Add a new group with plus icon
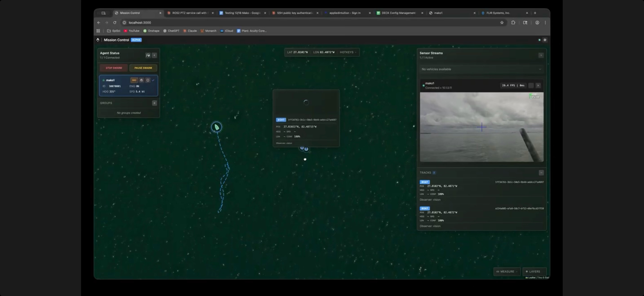The height and width of the screenshot is (296, 644). (154, 103)
